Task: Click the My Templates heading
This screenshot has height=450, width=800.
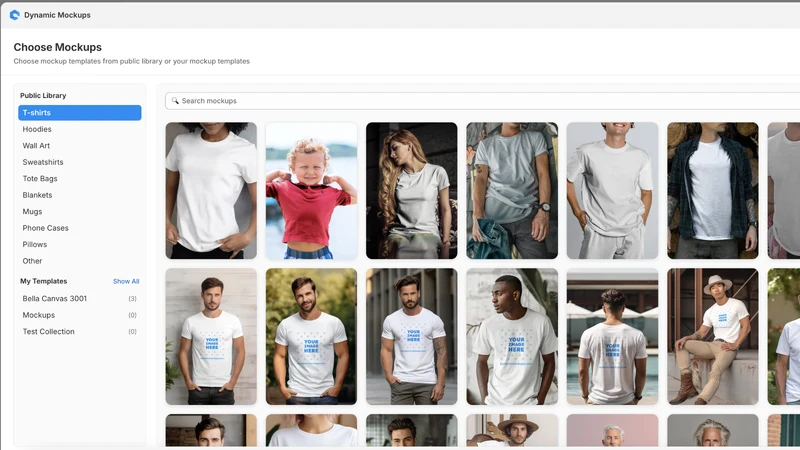Action: (x=43, y=281)
